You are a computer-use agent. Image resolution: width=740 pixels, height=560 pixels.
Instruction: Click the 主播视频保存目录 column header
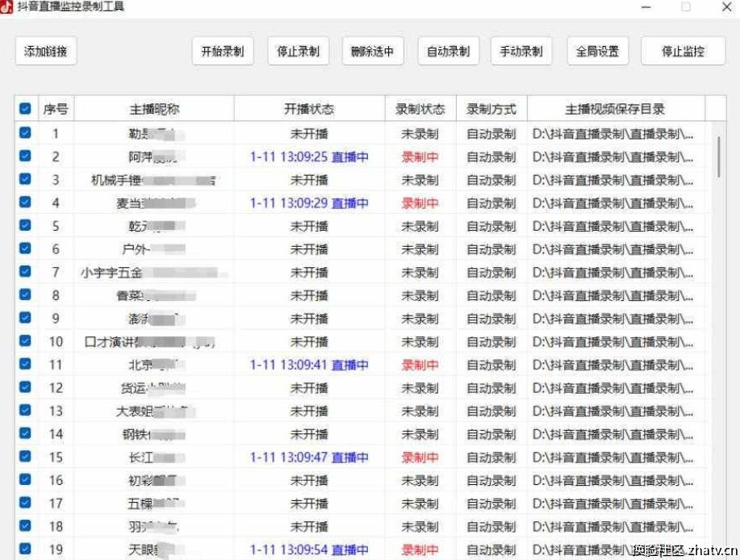tap(616, 109)
